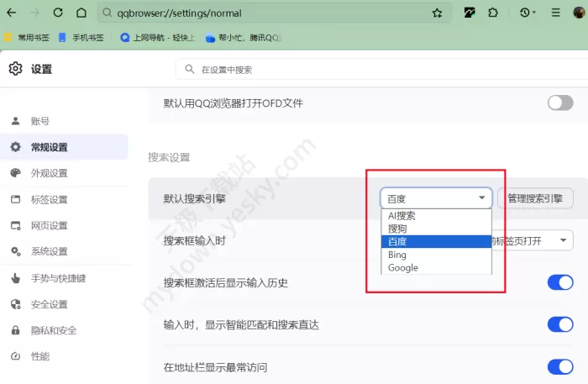Click the settings gear icon beside 设置
This screenshot has height=384, width=588.
click(x=15, y=69)
